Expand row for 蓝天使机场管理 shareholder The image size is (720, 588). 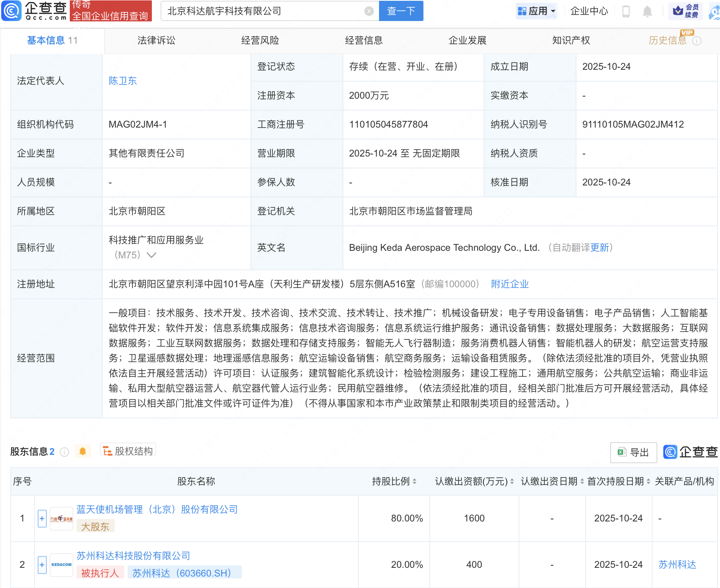click(42, 518)
